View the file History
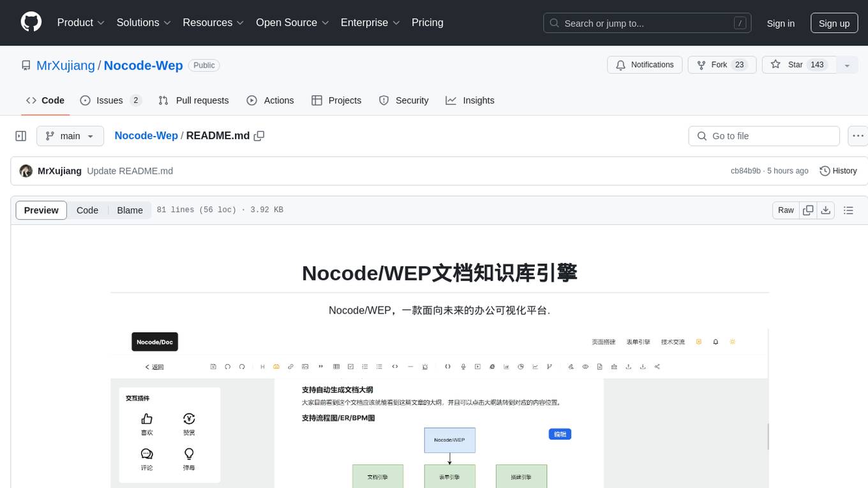This screenshot has width=868, height=488. 838,171
